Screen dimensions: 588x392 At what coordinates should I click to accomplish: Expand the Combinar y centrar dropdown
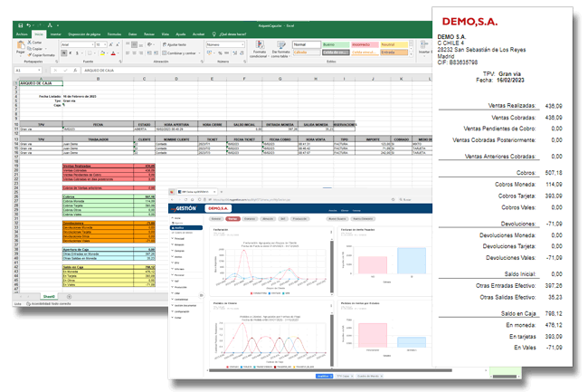click(x=197, y=53)
